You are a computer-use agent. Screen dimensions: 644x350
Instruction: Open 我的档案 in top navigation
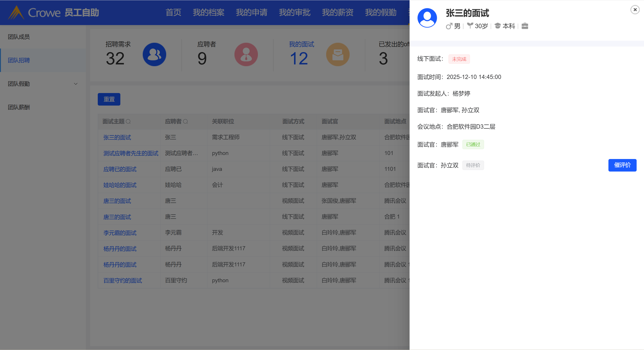(208, 13)
